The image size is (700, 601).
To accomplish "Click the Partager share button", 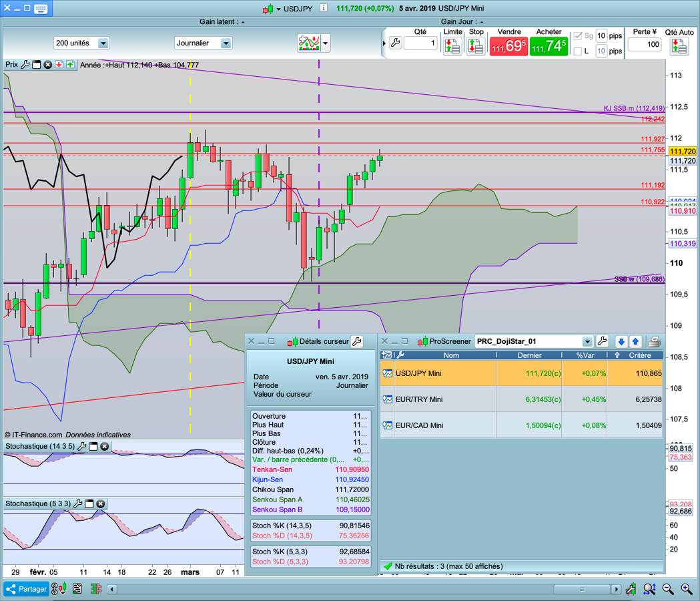I will coord(27,589).
